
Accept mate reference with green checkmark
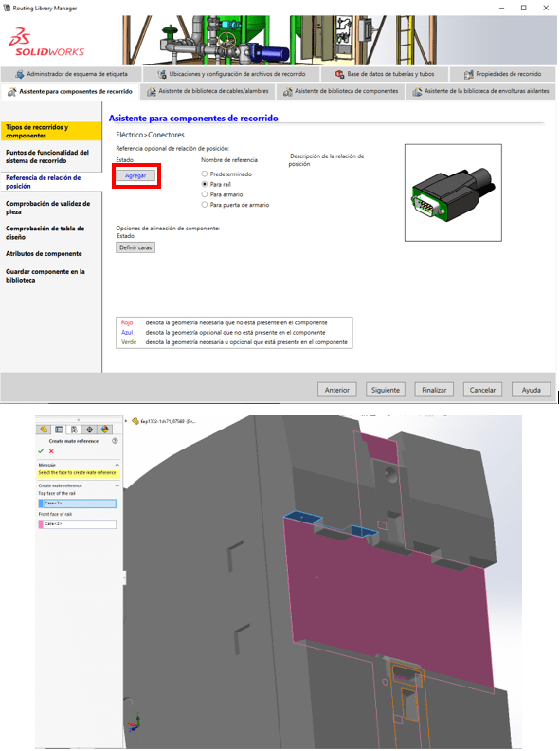click(41, 451)
